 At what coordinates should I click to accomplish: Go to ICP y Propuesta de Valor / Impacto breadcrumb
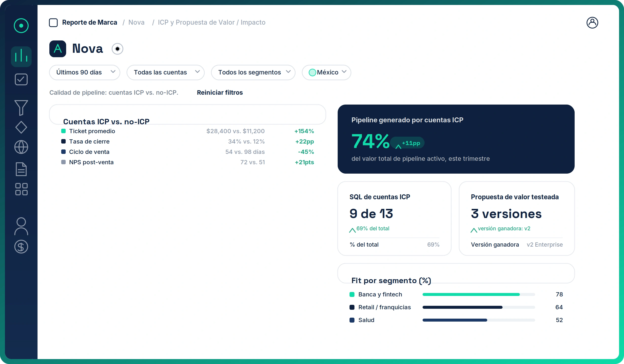point(212,22)
